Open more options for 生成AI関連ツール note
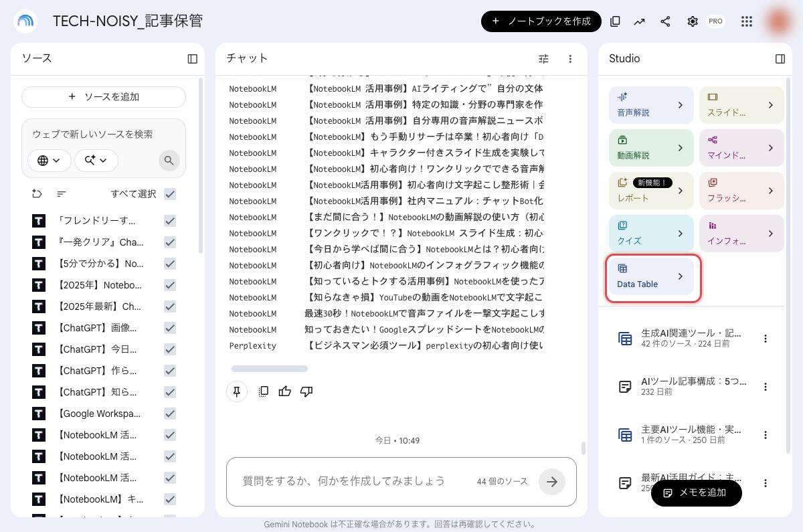 (x=766, y=339)
